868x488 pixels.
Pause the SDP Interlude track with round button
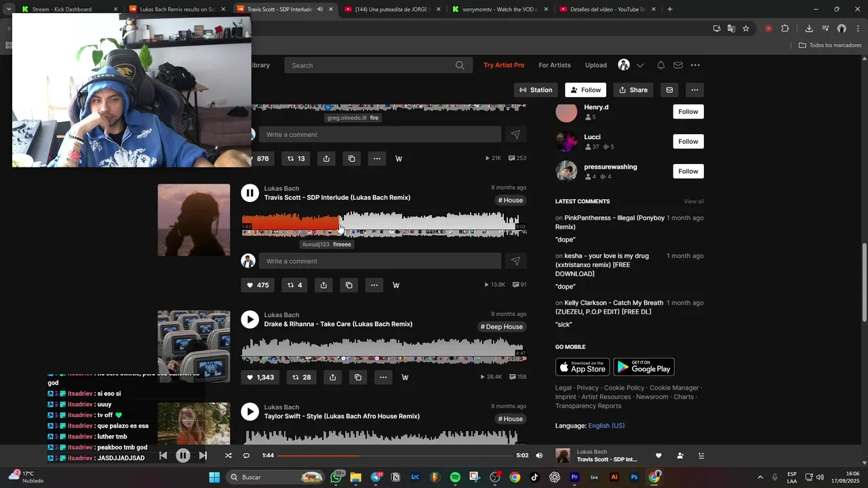[x=250, y=193]
